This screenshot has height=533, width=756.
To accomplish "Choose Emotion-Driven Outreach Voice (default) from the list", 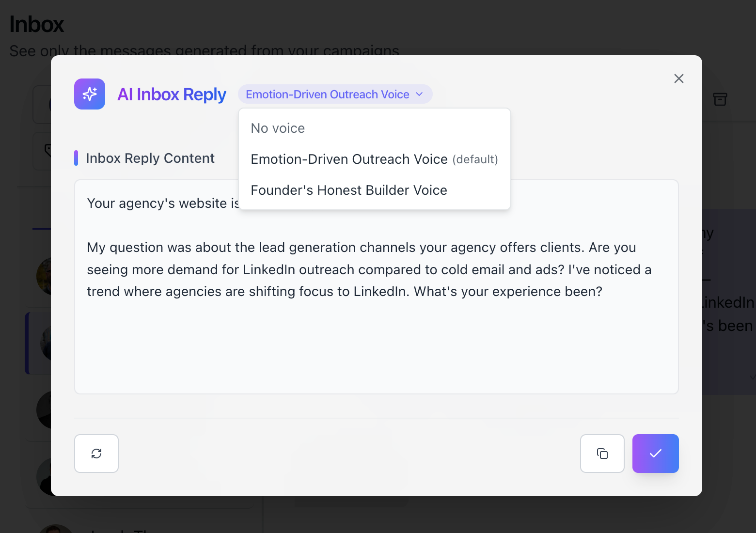I will [x=349, y=159].
